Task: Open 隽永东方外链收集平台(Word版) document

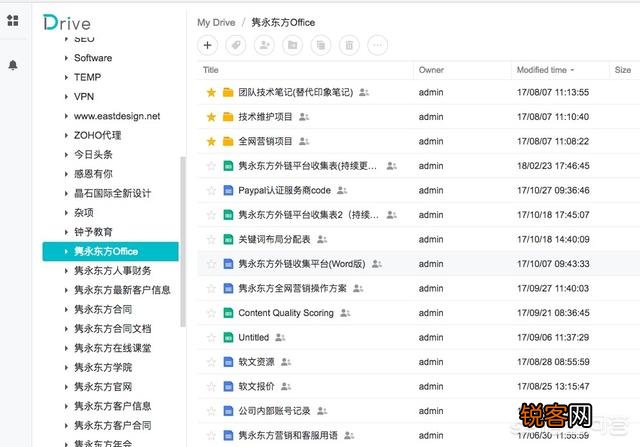Action: pyautogui.click(x=302, y=264)
